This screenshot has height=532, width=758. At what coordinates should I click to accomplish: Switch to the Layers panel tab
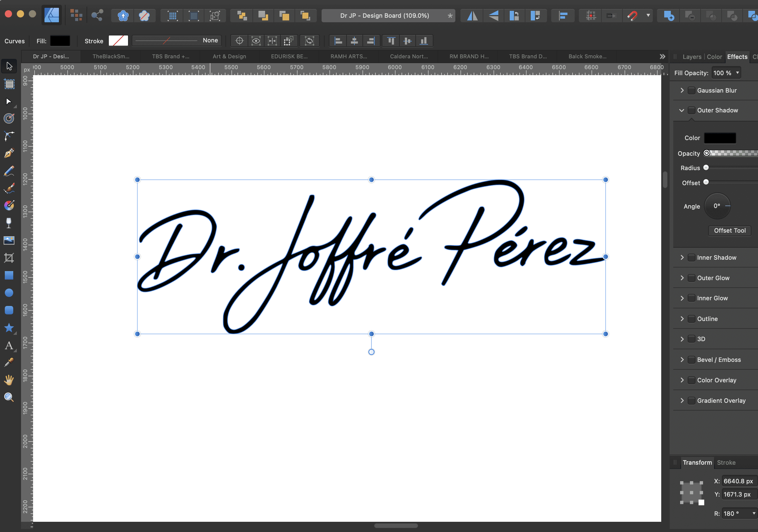pyautogui.click(x=692, y=57)
